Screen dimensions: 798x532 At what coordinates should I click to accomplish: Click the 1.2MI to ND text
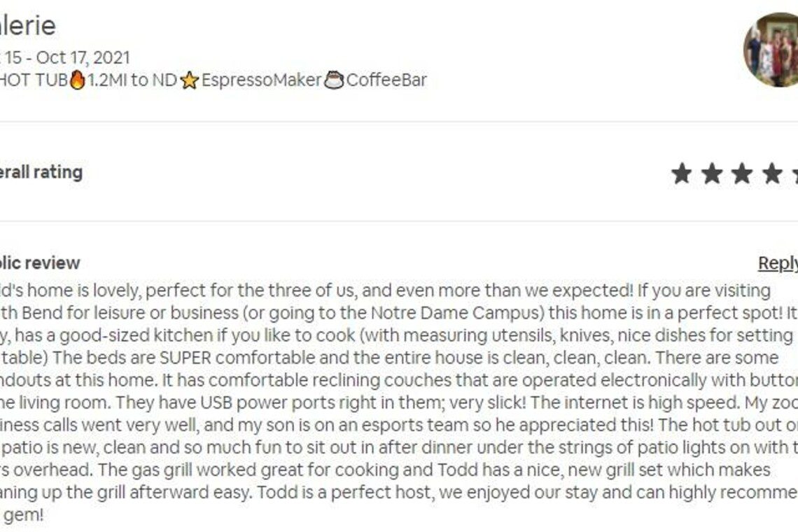click(132, 80)
